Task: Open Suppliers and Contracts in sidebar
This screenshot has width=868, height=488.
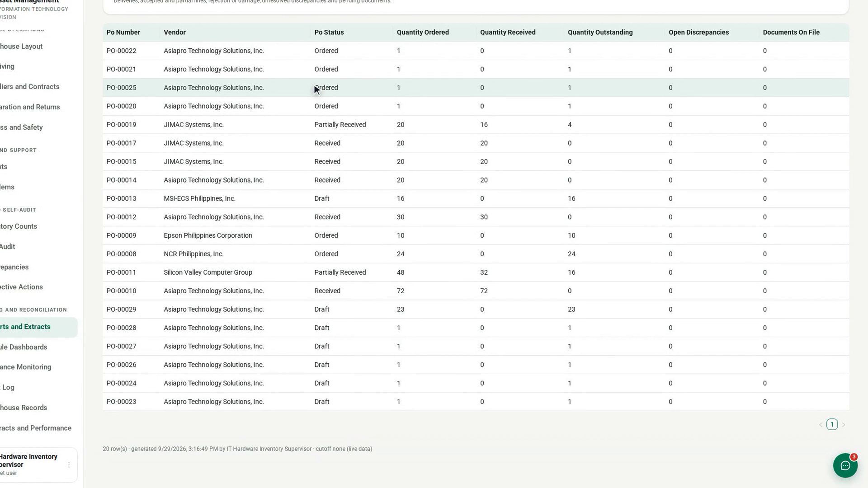Action: pos(29,87)
